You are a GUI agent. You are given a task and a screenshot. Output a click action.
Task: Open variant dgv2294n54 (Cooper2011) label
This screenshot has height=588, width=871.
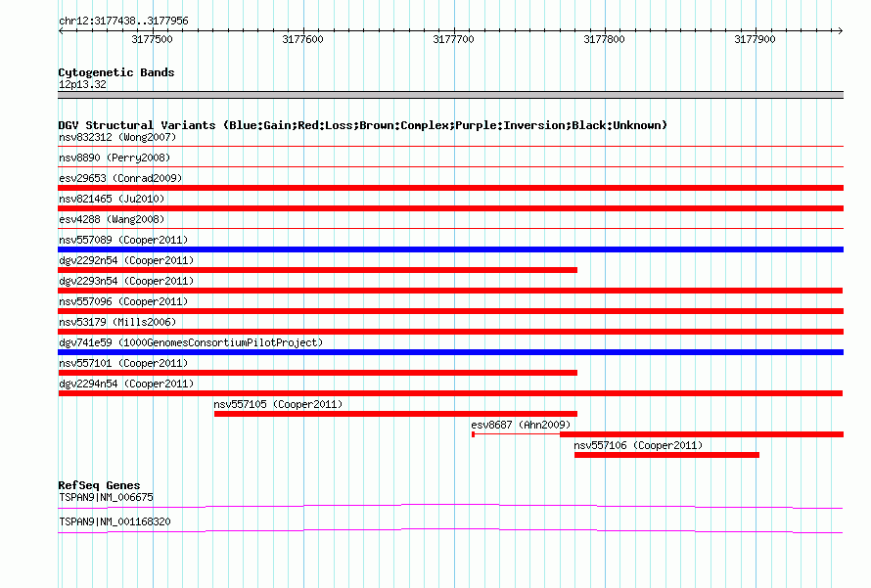[x=126, y=384]
